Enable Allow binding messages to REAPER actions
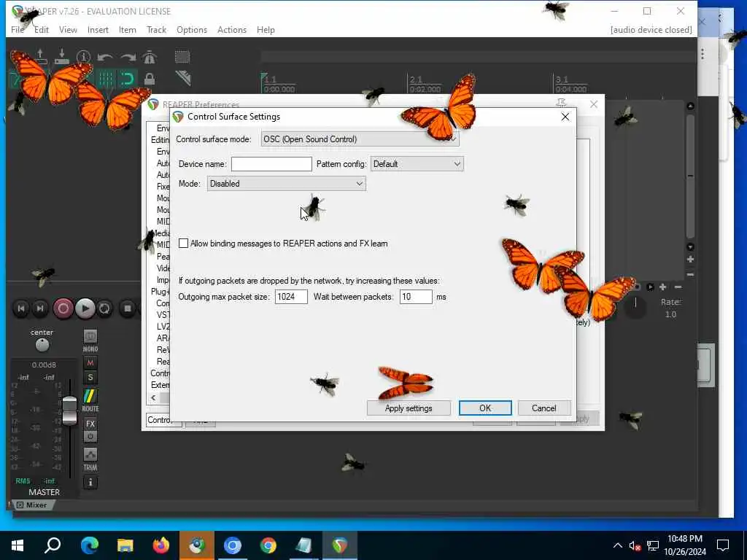This screenshot has height=560, width=747. click(183, 244)
